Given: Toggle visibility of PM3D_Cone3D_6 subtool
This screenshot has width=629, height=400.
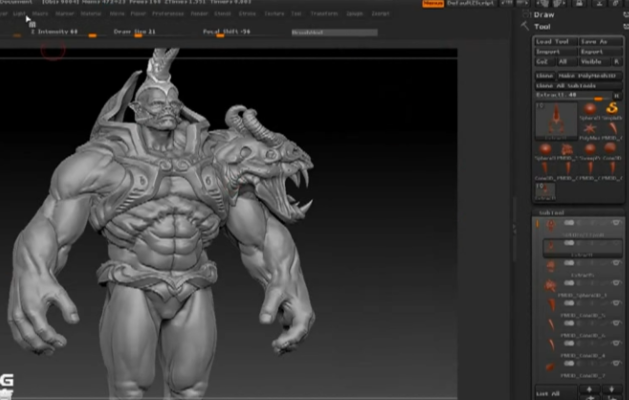Looking at the screenshot, I should pyautogui.click(x=617, y=323).
